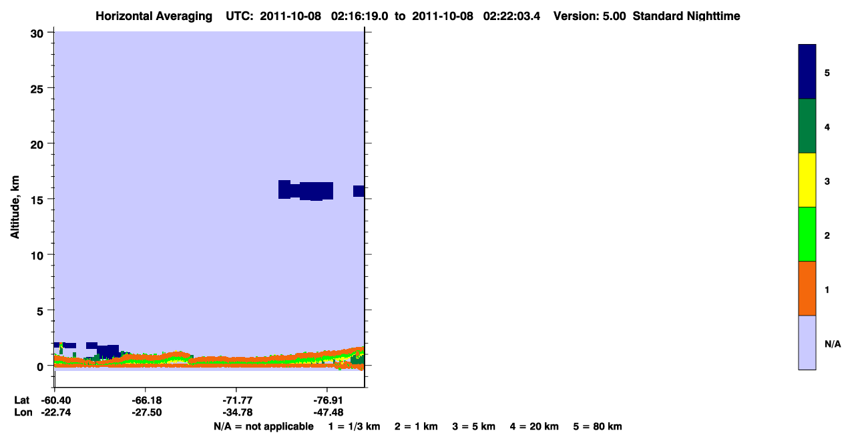Click the 20 tick label on altitude axis
868x445 pixels.
tap(38, 144)
